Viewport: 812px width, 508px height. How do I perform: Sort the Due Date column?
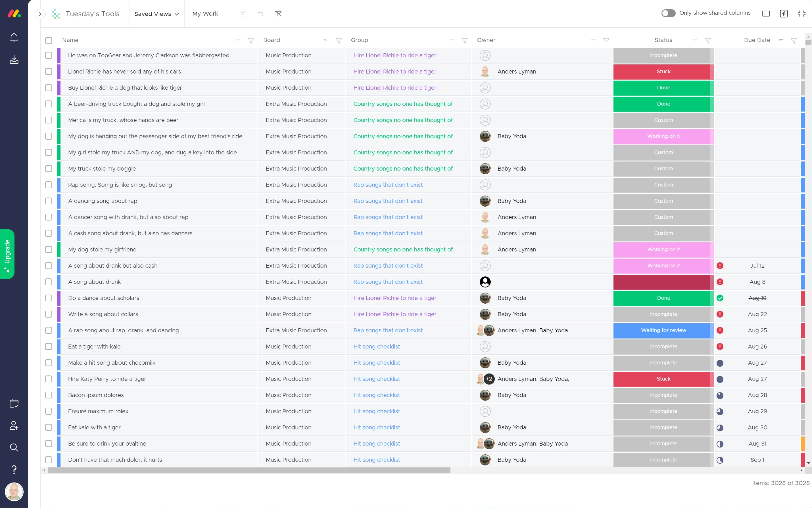pos(781,41)
